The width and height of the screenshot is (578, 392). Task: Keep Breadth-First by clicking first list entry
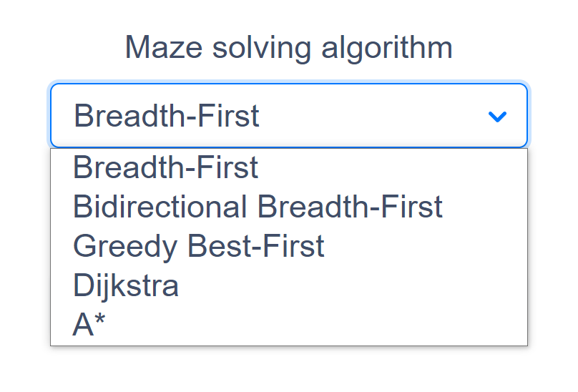[166, 168]
